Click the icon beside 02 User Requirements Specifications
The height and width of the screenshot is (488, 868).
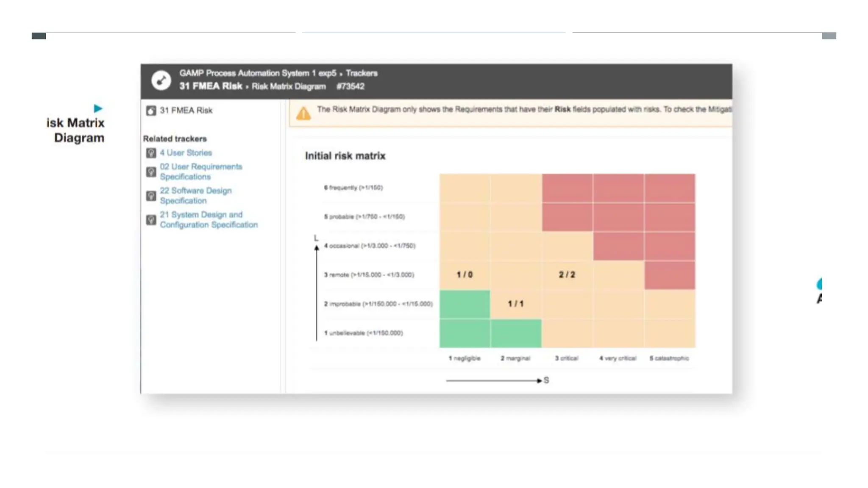coord(151,172)
